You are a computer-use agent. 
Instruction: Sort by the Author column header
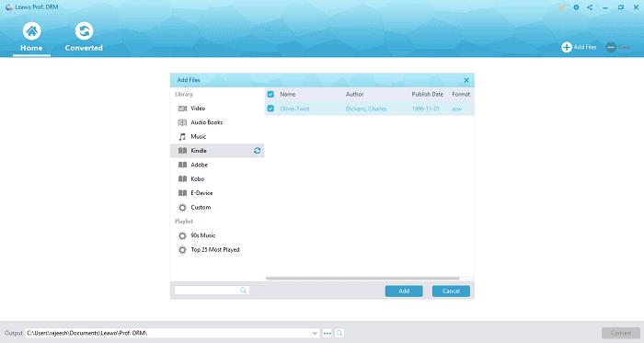point(354,95)
